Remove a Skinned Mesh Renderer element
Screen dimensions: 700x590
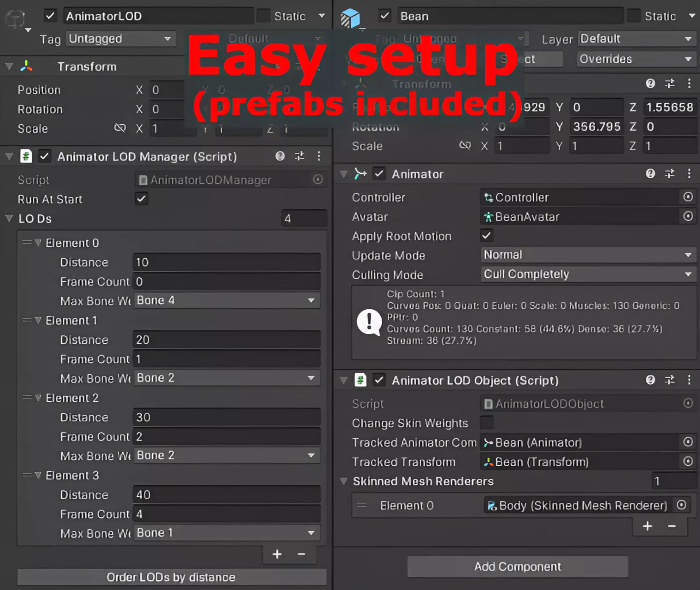[x=672, y=526]
